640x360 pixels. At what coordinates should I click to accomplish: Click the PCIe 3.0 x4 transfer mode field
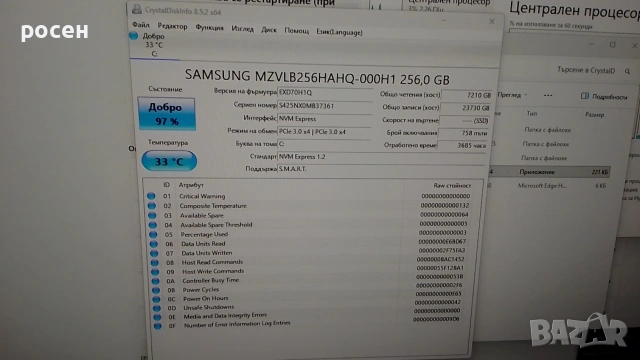tap(324, 131)
